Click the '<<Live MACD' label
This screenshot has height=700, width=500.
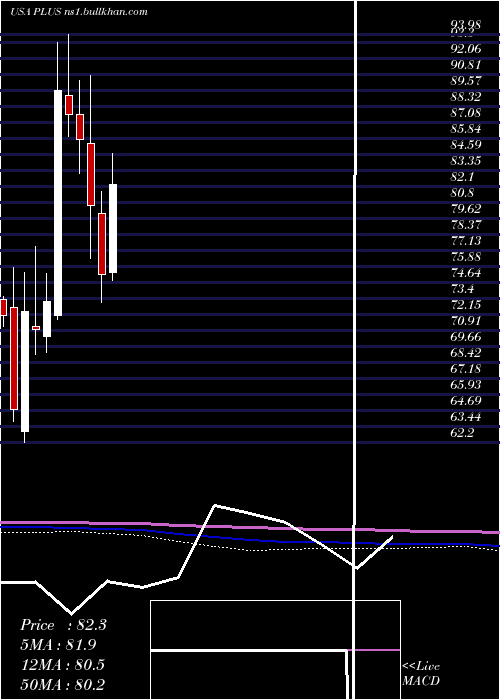click(421, 674)
